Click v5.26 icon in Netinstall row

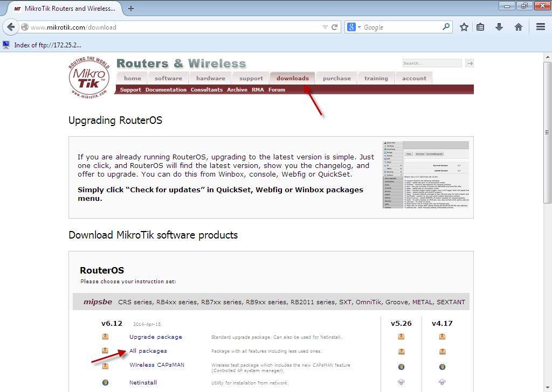pos(401,382)
